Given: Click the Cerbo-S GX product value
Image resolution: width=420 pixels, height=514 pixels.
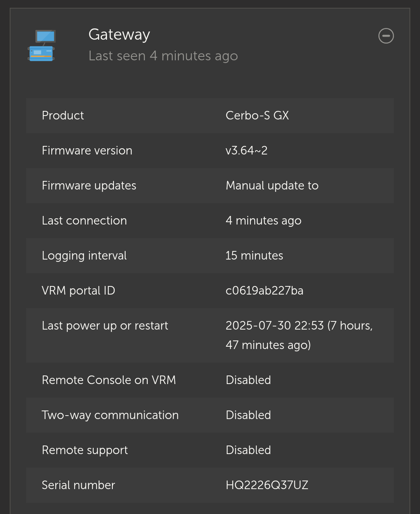Looking at the screenshot, I should point(257,116).
